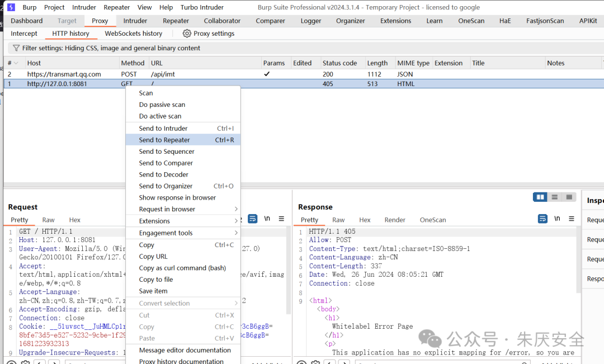Open the Turbo Intruder menu
Image resolution: width=604 pixels, height=364 pixels.
(202, 7)
